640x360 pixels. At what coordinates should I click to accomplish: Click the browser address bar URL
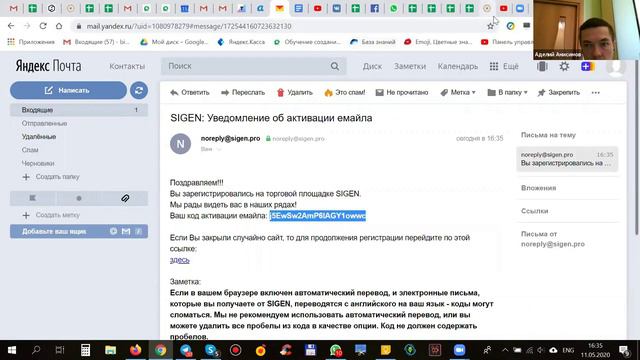pyautogui.click(x=189, y=26)
